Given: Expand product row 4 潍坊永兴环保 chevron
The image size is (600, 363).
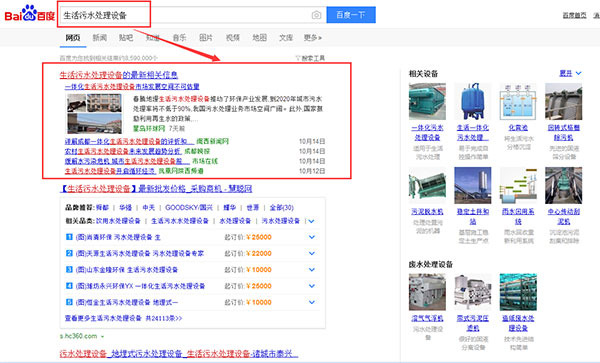Looking at the screenshot, I should coord(312,286).
